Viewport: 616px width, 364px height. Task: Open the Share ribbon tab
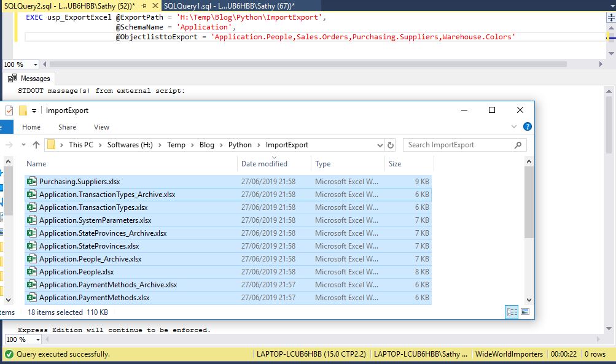67,127
